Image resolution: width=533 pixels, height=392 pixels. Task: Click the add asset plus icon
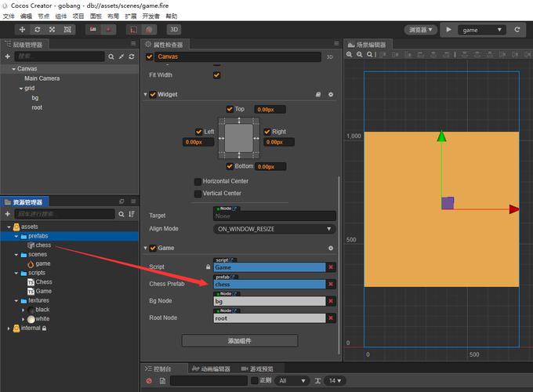click(7, 214)
